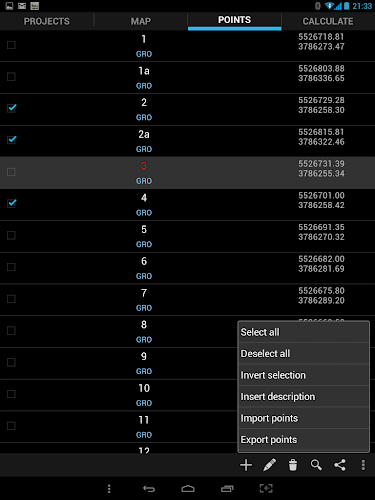Uncheck the checkbox for point 4
This screenshot has height=500, width=375.
[12, 203]
